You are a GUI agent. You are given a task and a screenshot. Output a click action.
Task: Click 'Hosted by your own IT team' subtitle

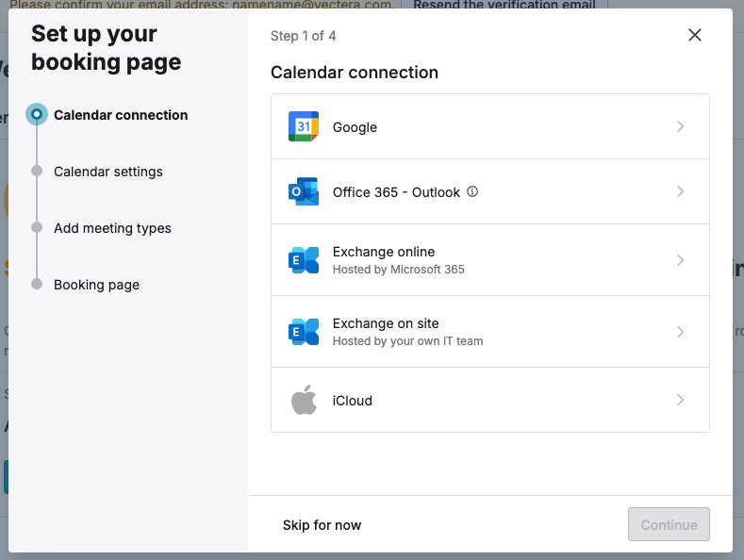pos(407,340)
